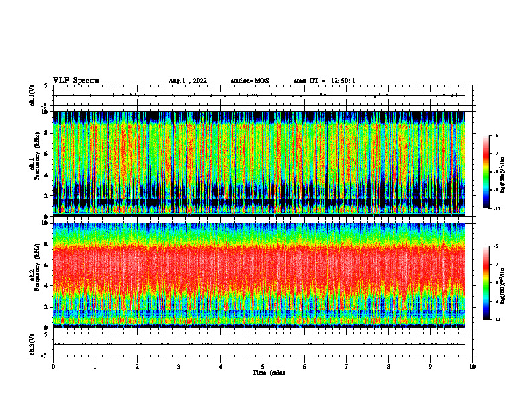The image size is (532, 411).
Task: Click time-axis tick label "1"
Action: 95,367
